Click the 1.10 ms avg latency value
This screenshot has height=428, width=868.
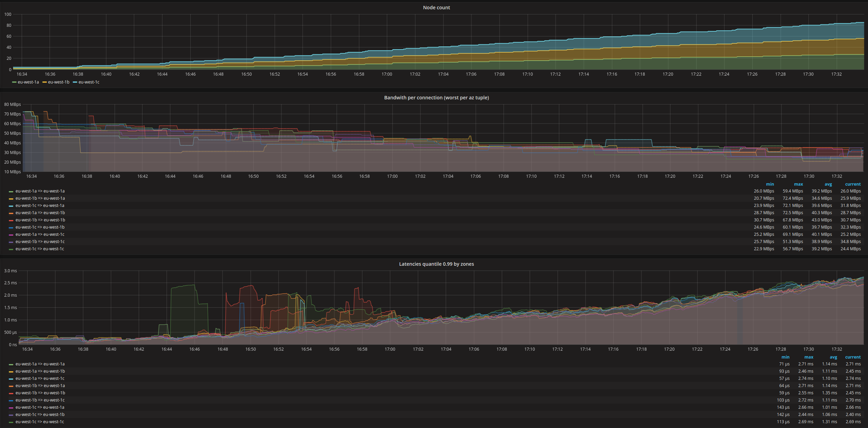tap(829, 378)
